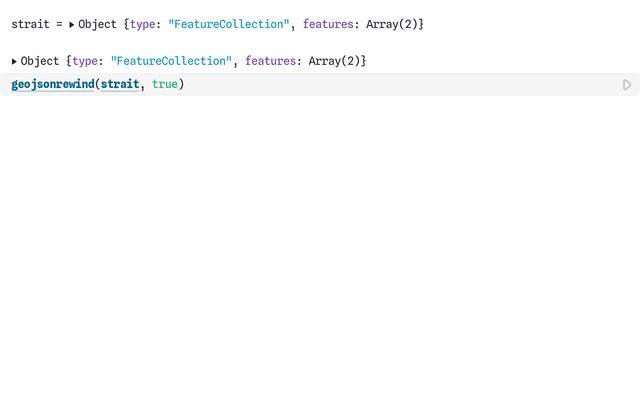The height and width of the screenshot is (400, 640).
Task: Focus the code editor after the closing parenthesis
Action: [300, 84]
